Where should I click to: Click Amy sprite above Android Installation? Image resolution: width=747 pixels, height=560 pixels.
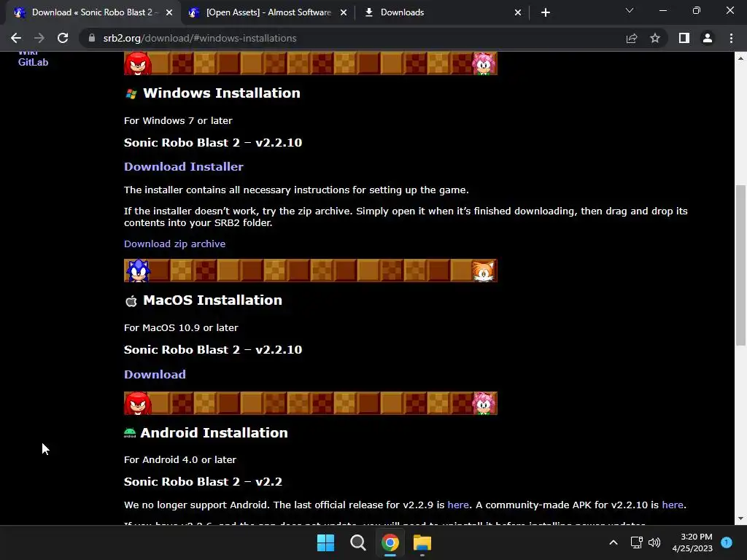484,402
